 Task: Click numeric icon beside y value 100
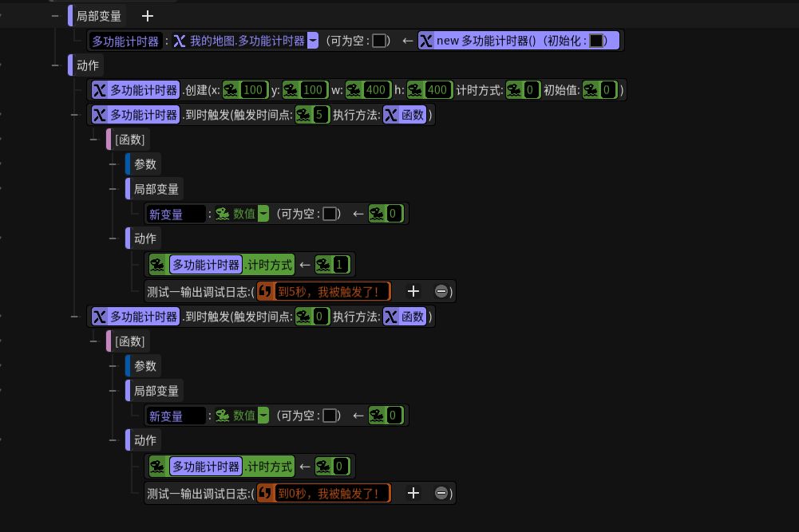pyautogui.click(x=291, y=90)
